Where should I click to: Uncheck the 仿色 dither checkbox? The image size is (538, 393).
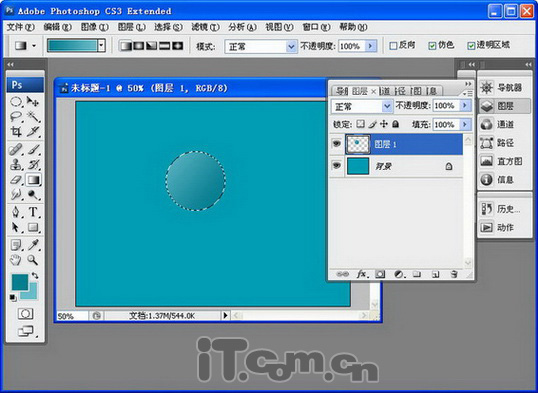432,46
